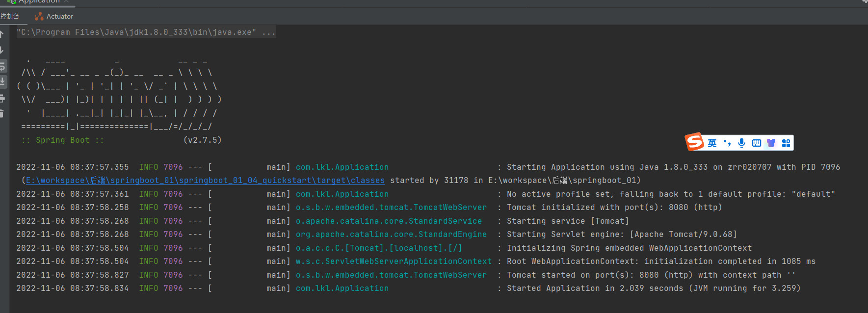This screenshot has height=313, width=868.
Task: Click 'Tomcat started on port(s): 8080' message
Action: [x=651, y=275]
